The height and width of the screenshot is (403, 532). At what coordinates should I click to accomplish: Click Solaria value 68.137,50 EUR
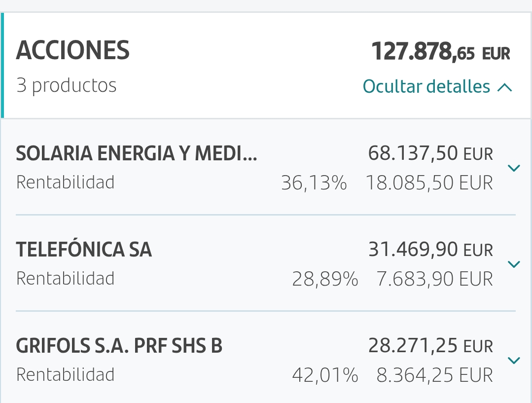click(x=430, y=153)
